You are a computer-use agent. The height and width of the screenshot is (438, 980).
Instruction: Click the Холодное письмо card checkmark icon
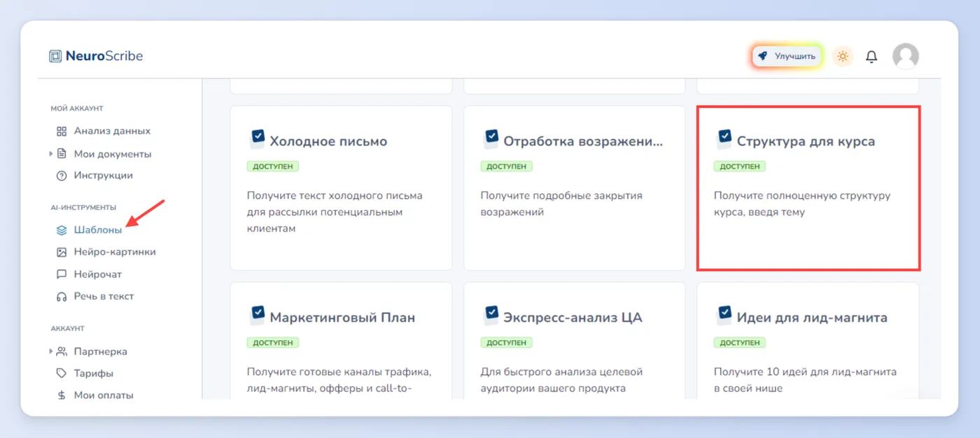[257, 139]
